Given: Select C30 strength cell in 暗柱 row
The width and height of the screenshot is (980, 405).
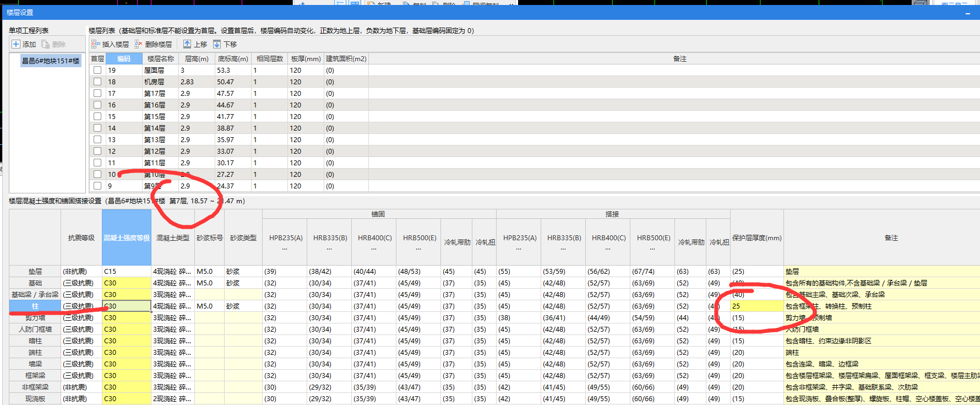Looking at the screenshot, I should point(127,341).
